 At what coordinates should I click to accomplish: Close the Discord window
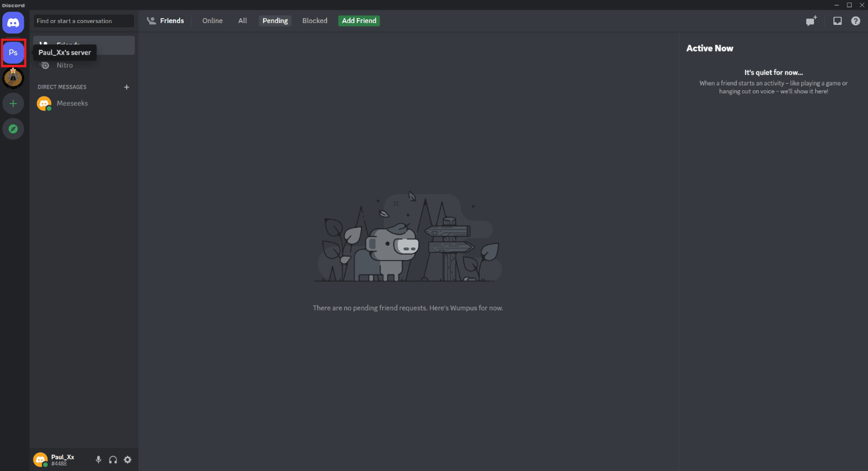point(862,5)
